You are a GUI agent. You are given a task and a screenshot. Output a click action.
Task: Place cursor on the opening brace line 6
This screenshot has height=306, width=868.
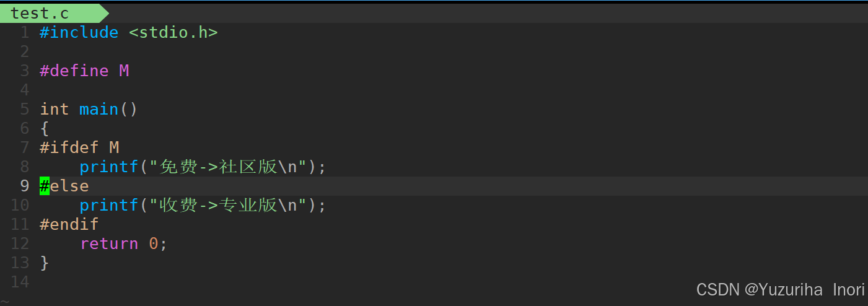coord(44,128)
